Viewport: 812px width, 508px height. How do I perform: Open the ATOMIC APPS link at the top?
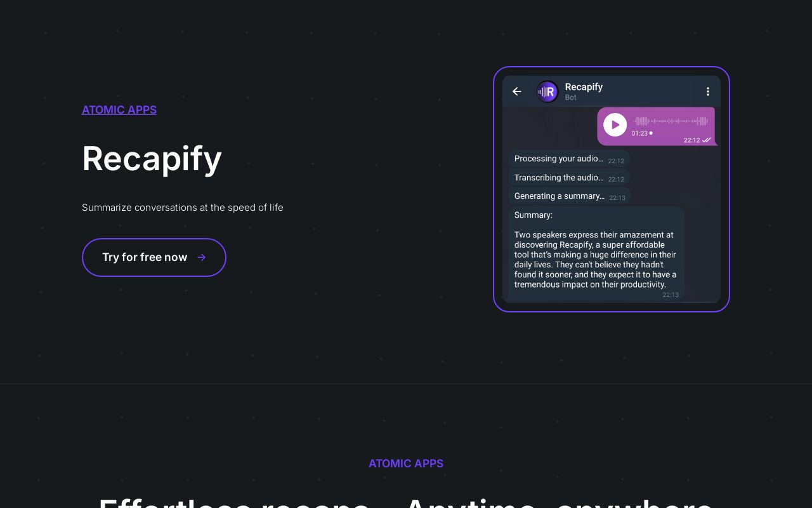(119, 110)
